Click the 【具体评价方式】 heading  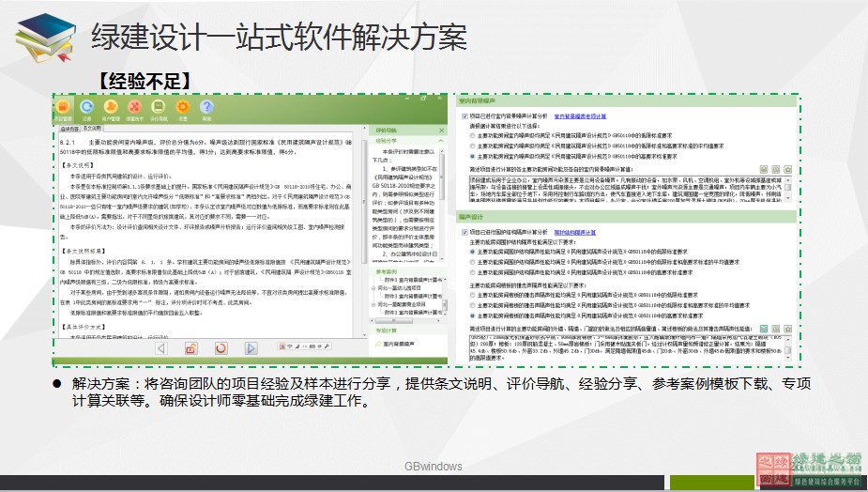83,327
